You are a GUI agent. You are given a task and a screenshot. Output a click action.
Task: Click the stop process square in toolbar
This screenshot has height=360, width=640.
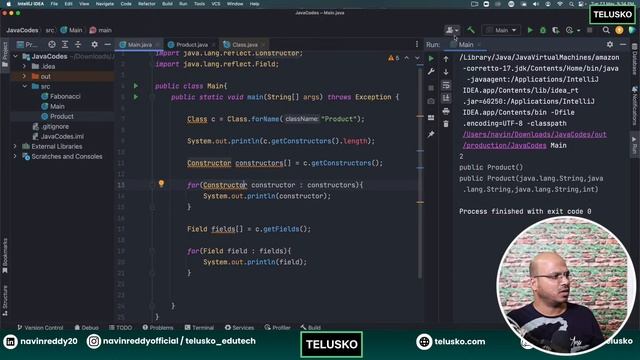[589, 30]
